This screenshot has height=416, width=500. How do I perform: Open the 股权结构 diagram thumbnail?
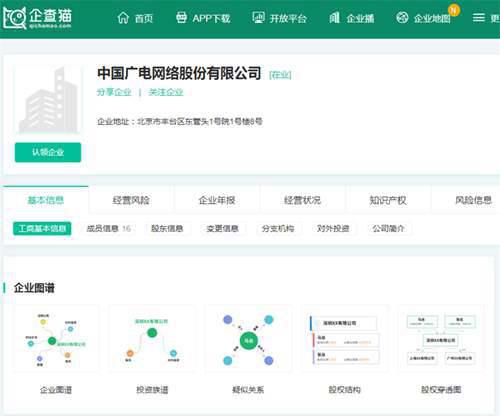coord(345,339)
